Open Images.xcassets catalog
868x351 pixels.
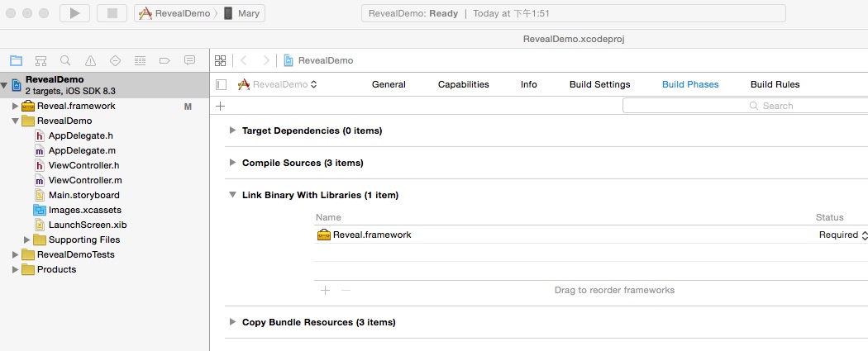84,210
